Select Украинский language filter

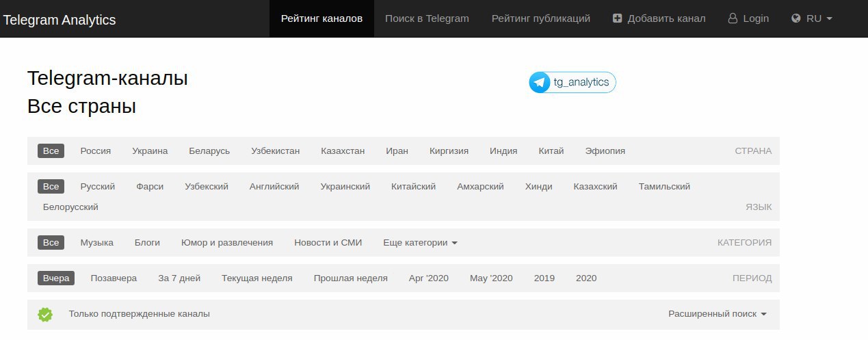point(345,186)
